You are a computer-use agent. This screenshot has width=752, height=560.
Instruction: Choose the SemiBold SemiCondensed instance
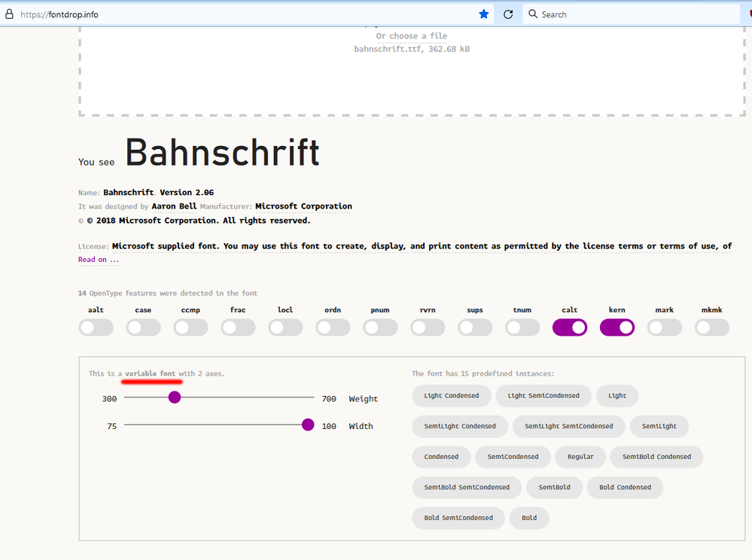467,488
